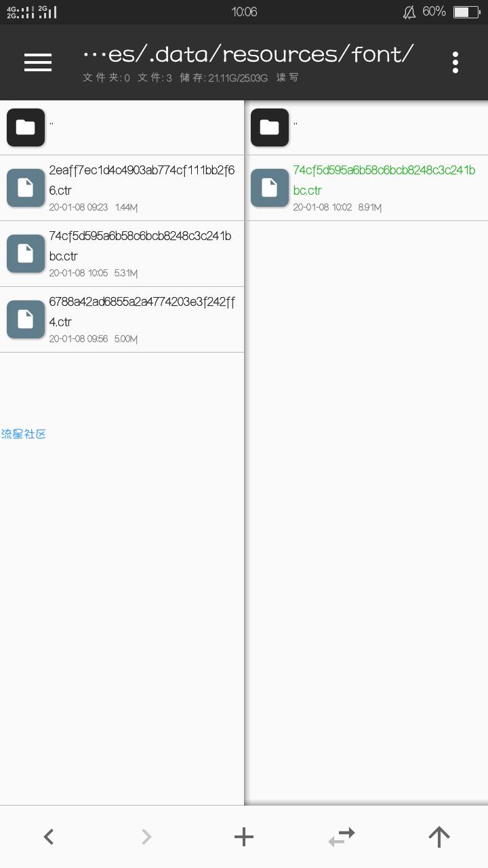The width and height of the screenshot is (488, 868).
Task: Open parent folder icon in right panel
Action: click(270, 127)
